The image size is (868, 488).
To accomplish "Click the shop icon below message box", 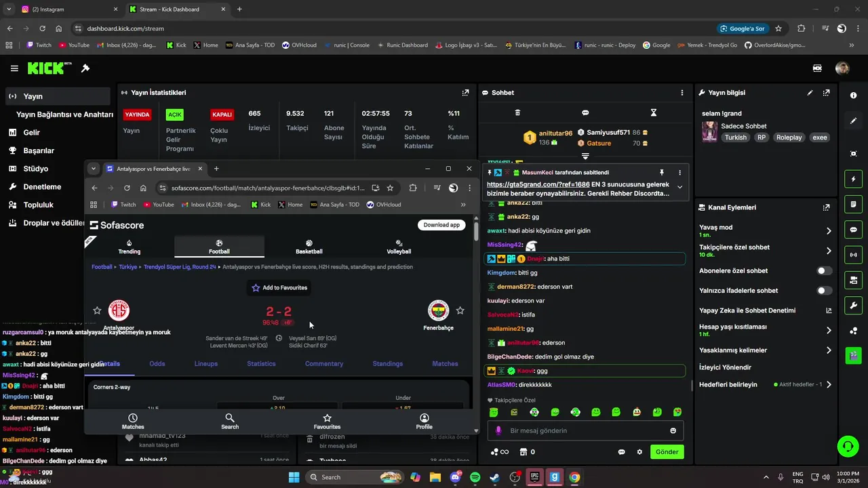I will click(x=523, y=452).
